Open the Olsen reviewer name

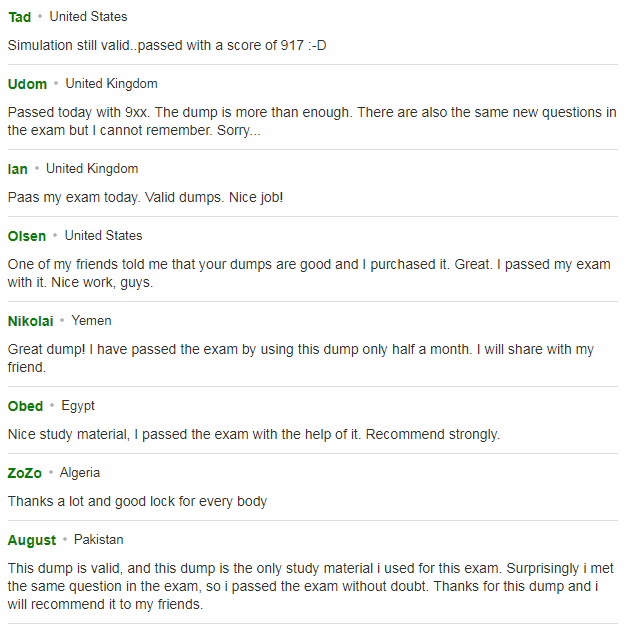27,236
